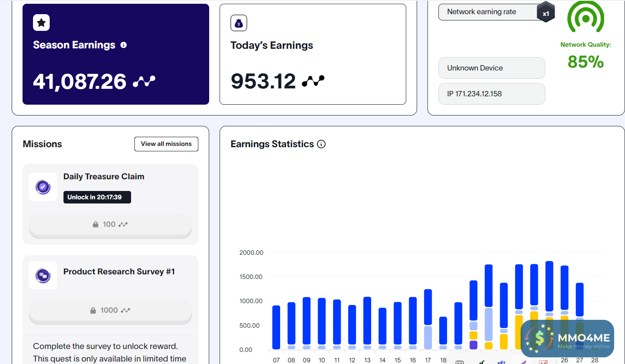Click the green network signal icon
The image size is (625, 364).
point(586,17)
